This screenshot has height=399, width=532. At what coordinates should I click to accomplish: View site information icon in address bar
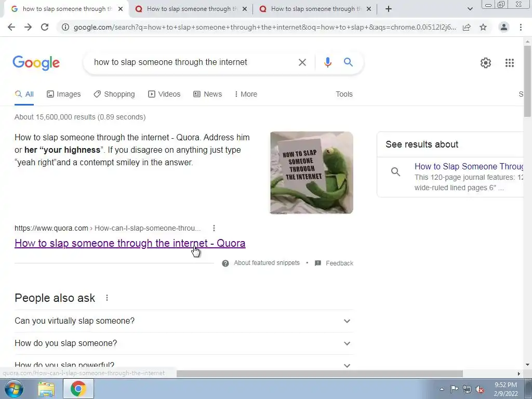pyautogui.click(x=65, y=27)
